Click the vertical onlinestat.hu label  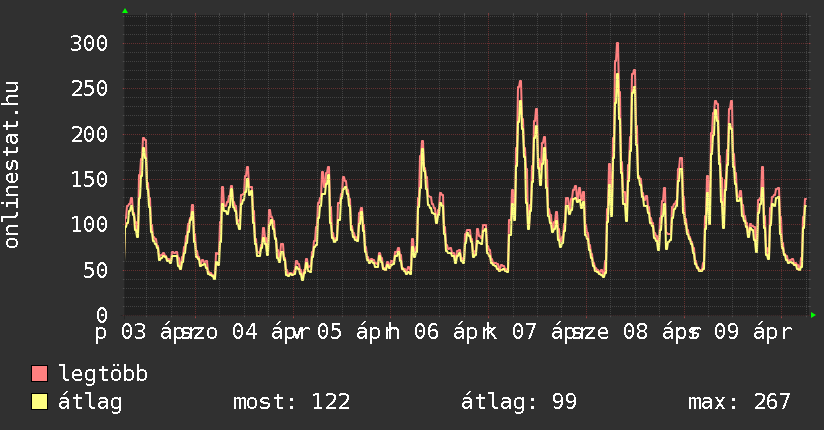13,165
